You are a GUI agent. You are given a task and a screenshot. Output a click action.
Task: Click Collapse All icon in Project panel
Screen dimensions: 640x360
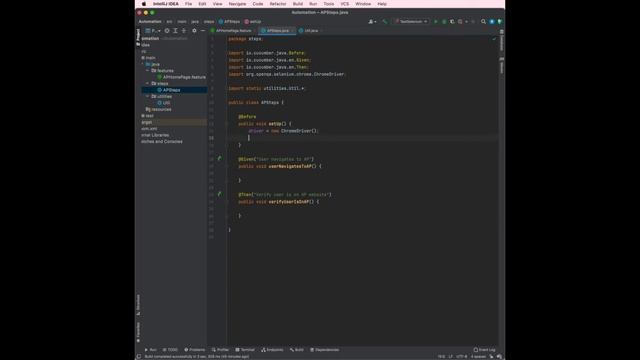pyautogui.click(x=184, y=31)
